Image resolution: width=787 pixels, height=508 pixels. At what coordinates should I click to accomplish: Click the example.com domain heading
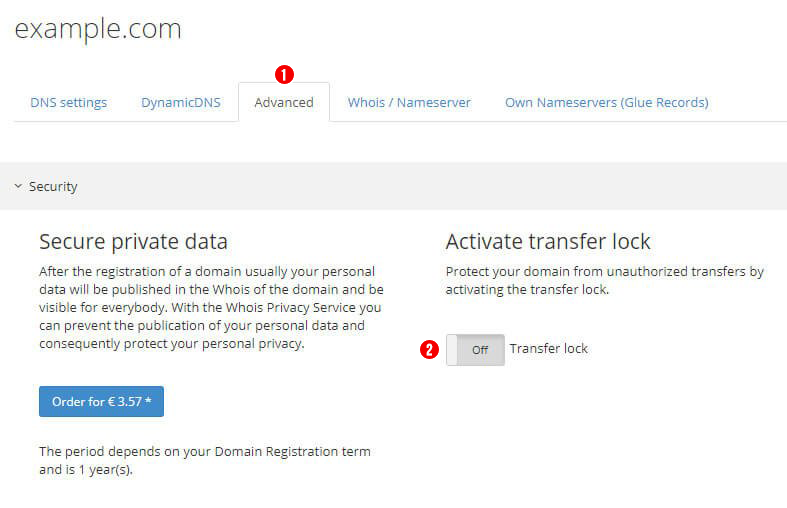98,29
